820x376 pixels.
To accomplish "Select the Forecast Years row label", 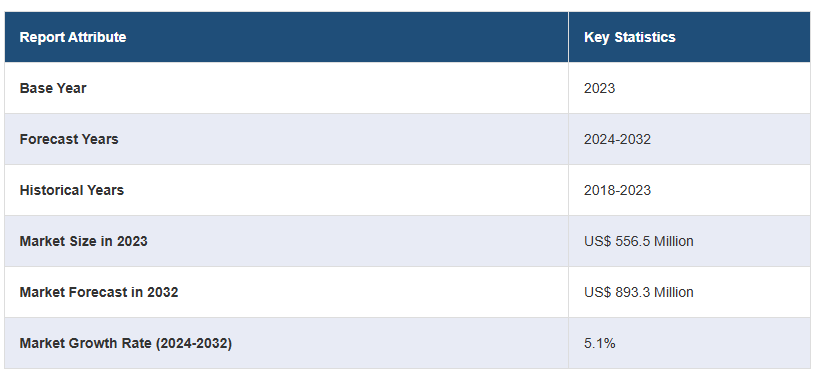I will pyautogui.click(x=69, y=139).
